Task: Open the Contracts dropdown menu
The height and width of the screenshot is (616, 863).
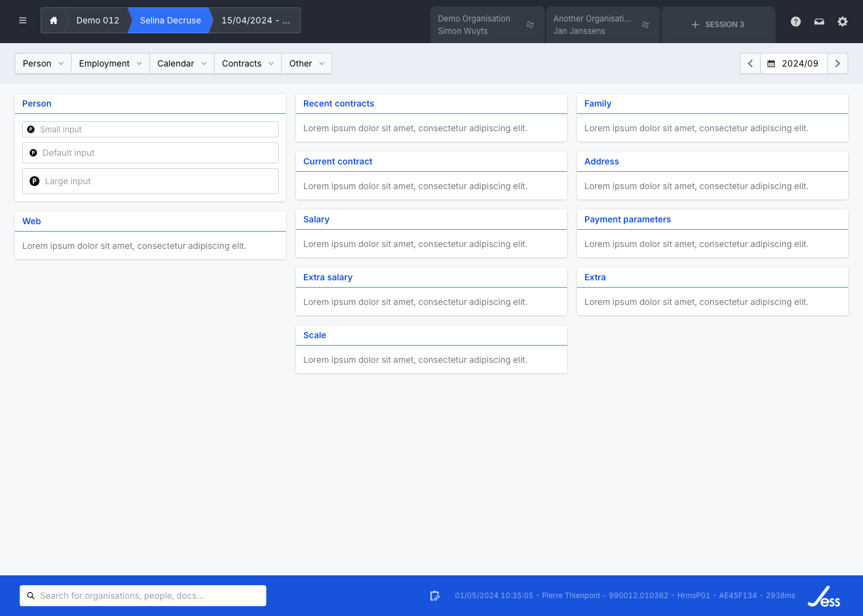Action: coord(248,63)
